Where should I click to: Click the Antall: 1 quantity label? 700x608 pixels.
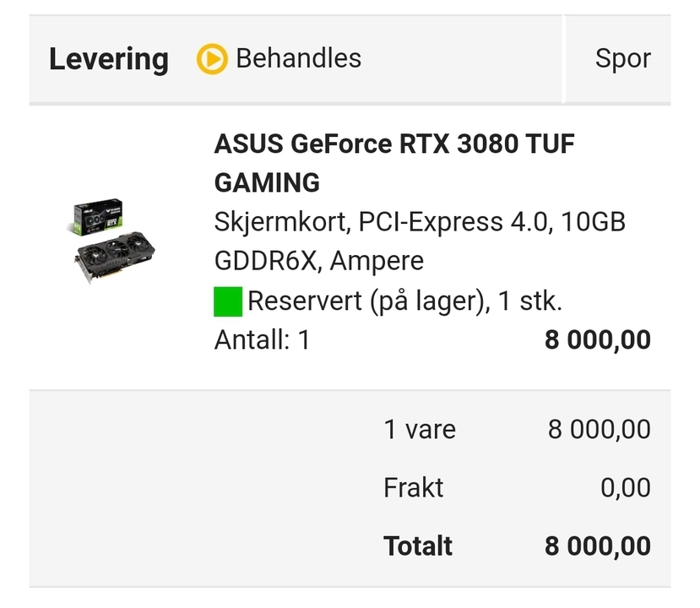[x=262, y=339]
